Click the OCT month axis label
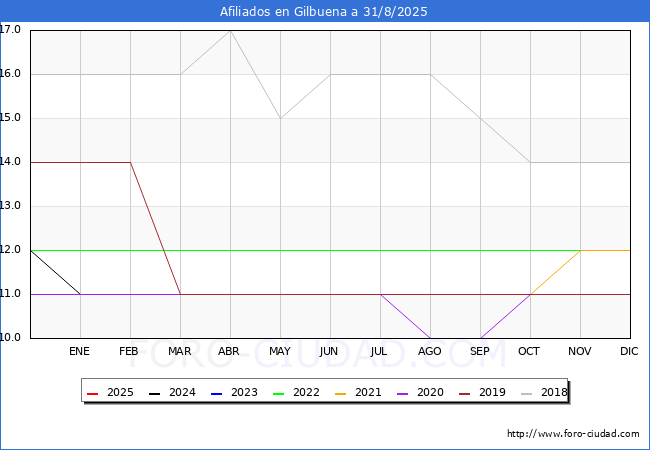The height and width of the screenshot is (450, 650). 529,351
